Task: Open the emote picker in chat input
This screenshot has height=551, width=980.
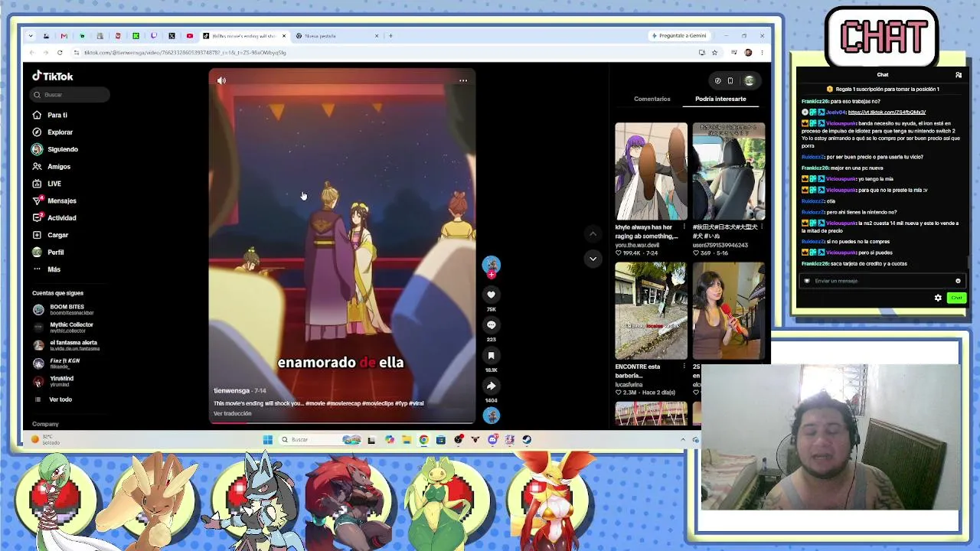Action: 958,281
